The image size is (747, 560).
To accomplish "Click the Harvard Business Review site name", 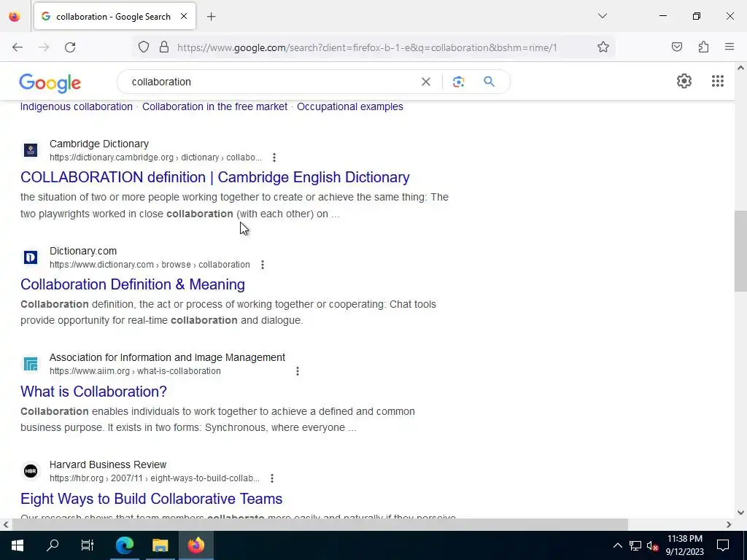I will [108, 464].
